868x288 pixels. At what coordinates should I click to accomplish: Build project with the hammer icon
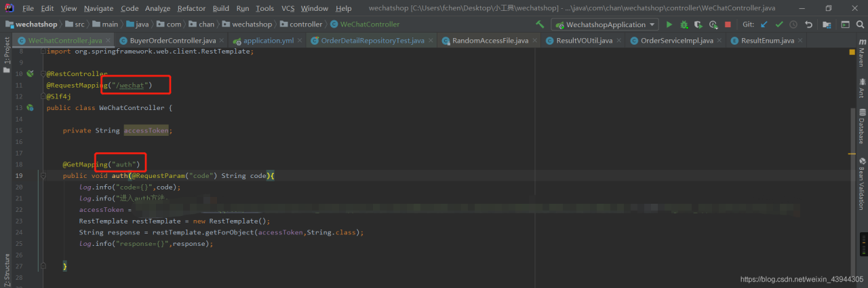[540, 24]
